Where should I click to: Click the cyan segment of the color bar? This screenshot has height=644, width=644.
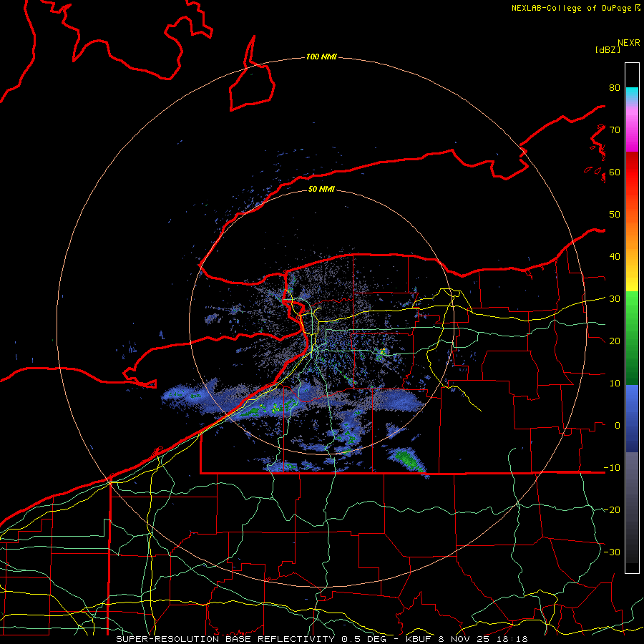pyautogui.click(x=632, y=94)
